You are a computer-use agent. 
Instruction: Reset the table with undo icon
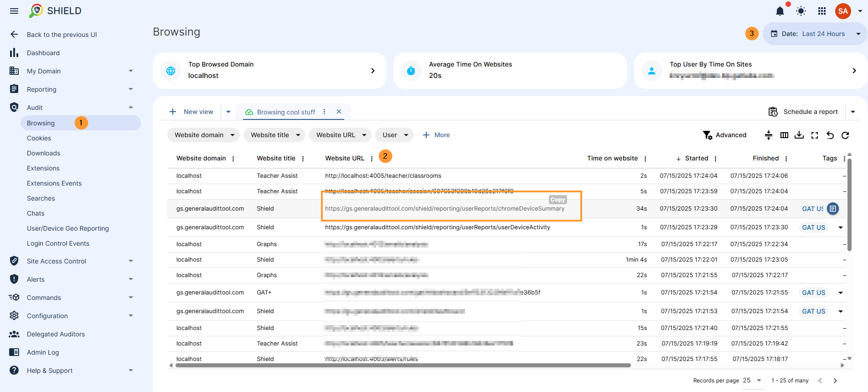(x=830, y=135)
